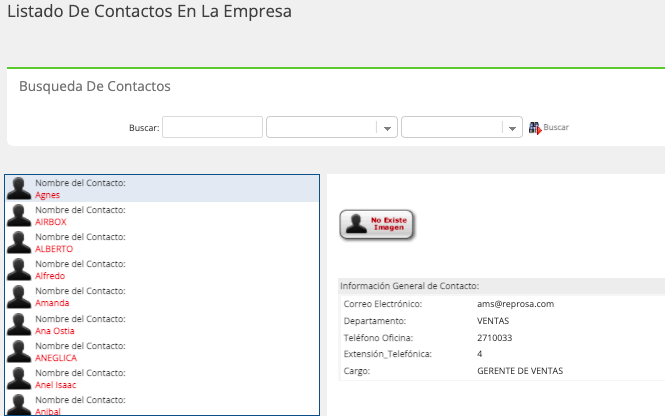Focus the Buscar text input field
This screenshot has width=665, height=416.
click(212, 127)
